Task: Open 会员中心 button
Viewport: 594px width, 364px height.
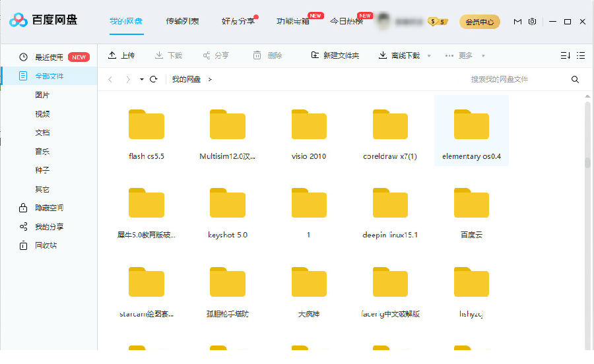Action: coord(480,22)
